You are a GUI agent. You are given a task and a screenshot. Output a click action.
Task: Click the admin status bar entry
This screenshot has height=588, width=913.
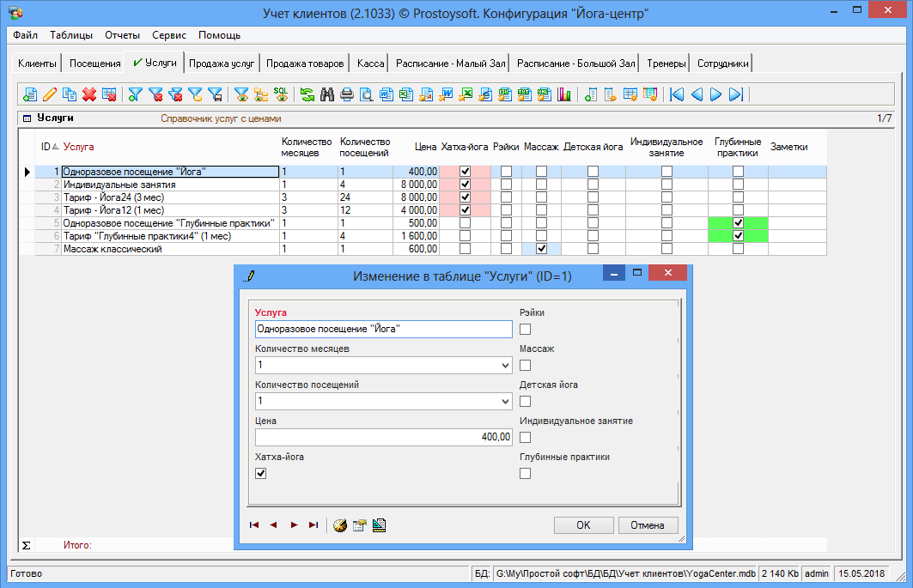[816, 573]
